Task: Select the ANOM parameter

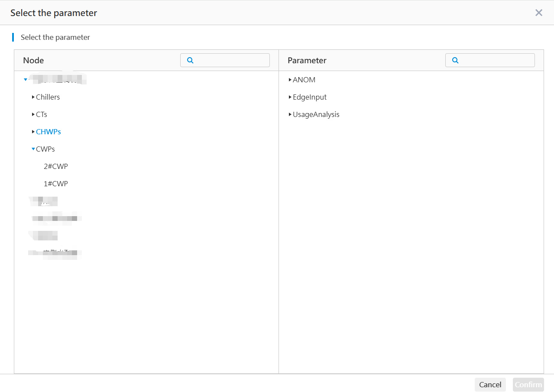Action: (x=304, y=80)
